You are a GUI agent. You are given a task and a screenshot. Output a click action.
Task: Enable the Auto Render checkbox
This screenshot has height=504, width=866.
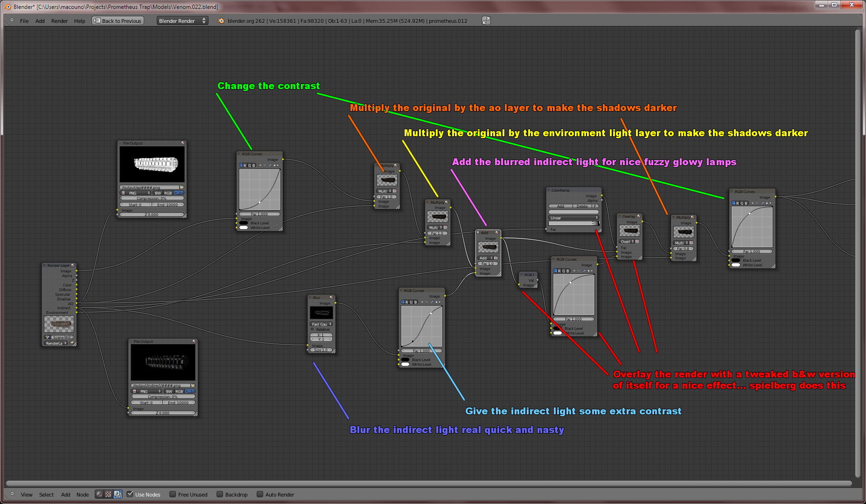(x=260, y=494)
